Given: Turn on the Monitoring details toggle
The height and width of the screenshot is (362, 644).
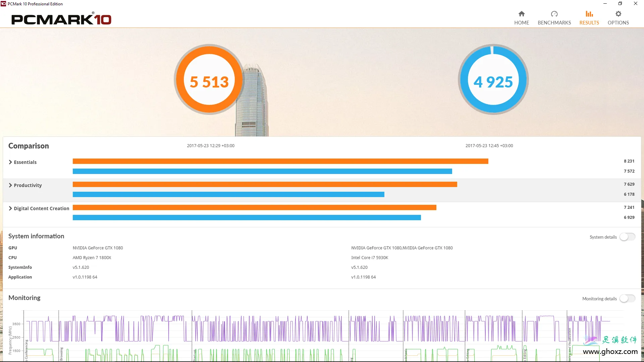Looking at the screenshot, I should 627,299.
